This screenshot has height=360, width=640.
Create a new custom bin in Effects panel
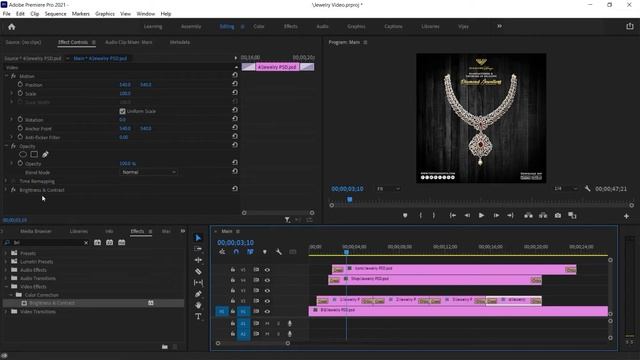click(x=164, y=347)
